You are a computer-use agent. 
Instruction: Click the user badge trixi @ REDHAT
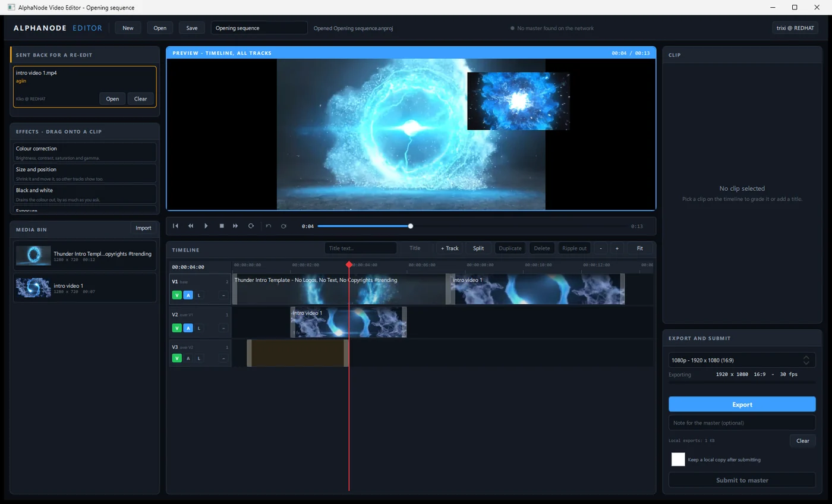point(795,28)
